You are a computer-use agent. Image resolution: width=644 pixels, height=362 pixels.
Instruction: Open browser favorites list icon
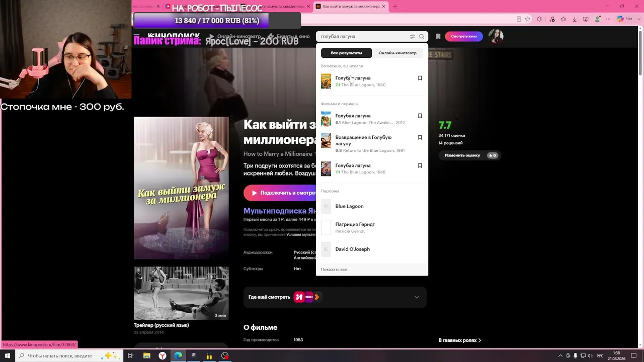[x=563, y=19]
